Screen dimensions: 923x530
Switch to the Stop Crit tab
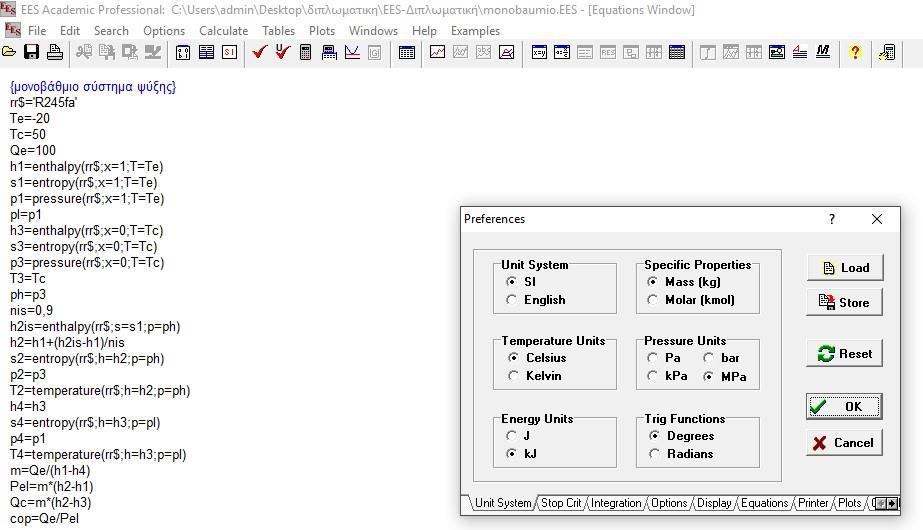[x=561, y=503]
